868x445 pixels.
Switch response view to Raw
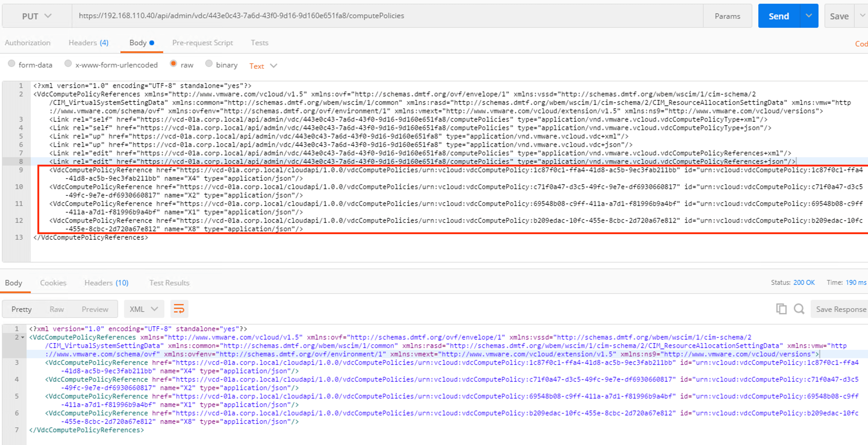[57, 309]
